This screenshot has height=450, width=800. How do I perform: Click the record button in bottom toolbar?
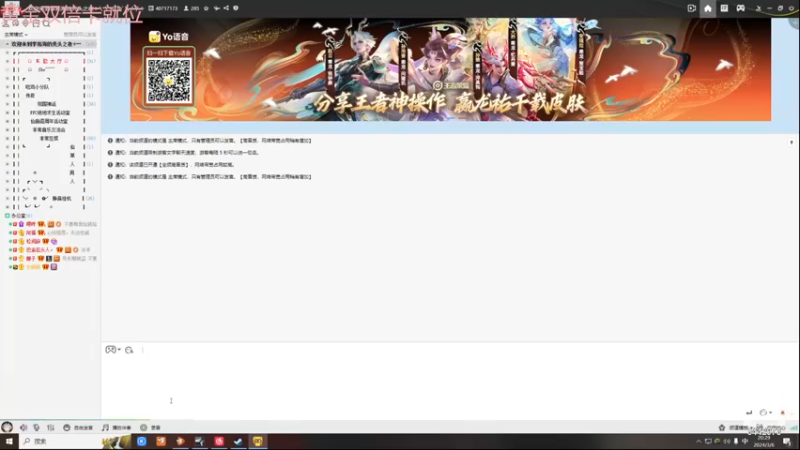point(151,428)
